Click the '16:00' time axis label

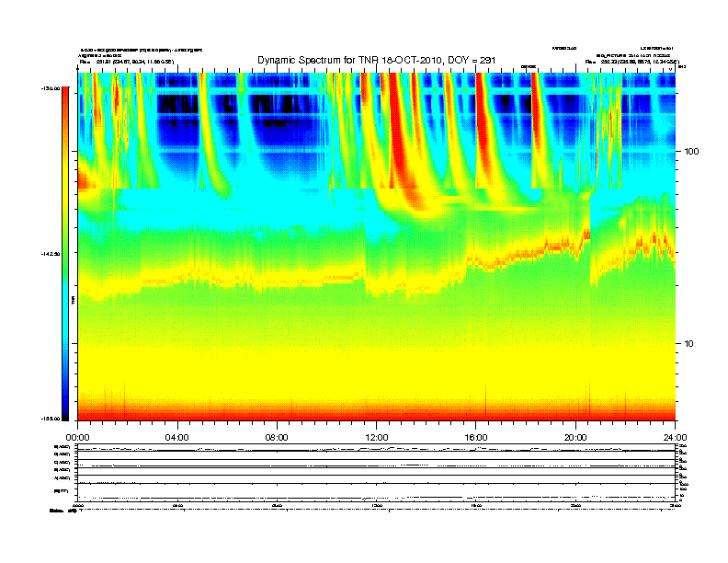[476, 438]
